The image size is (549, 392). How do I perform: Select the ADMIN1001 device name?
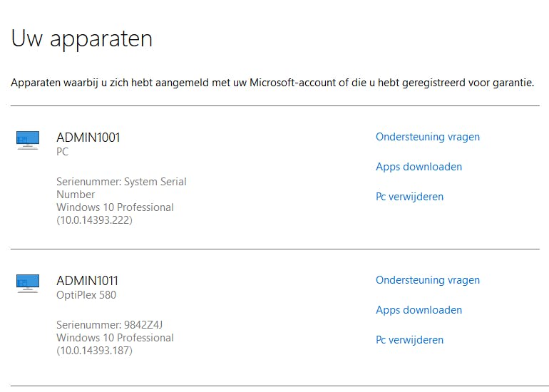88,138
